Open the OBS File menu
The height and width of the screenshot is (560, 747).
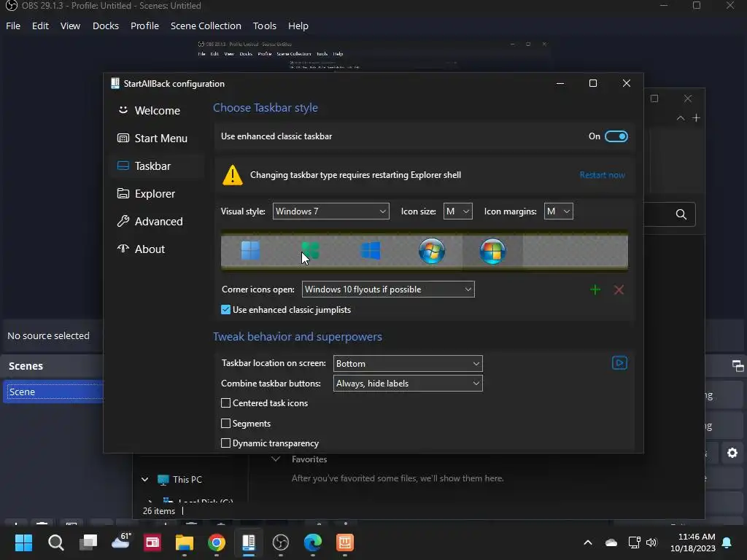click(13, 26)
